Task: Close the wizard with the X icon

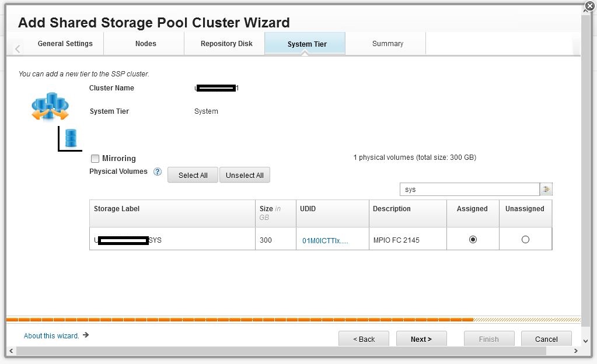Action: point(590,6)
